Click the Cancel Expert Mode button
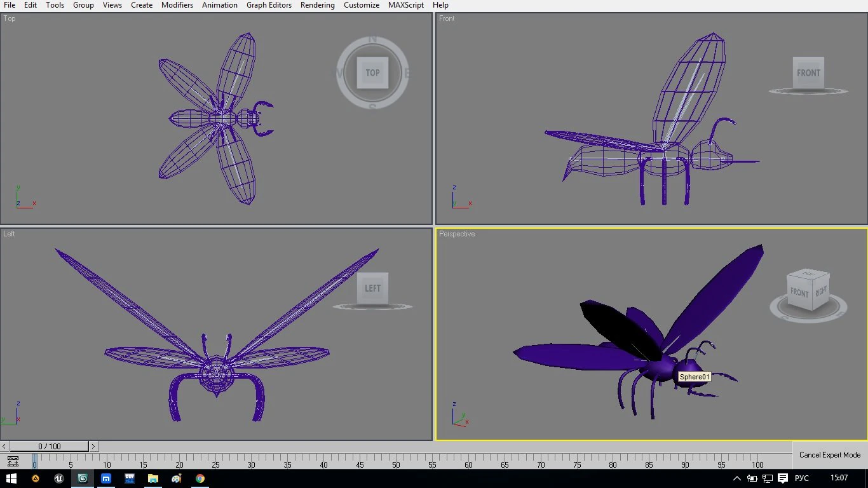The height and width of the screenshot is (488, 868). [830, 455]
